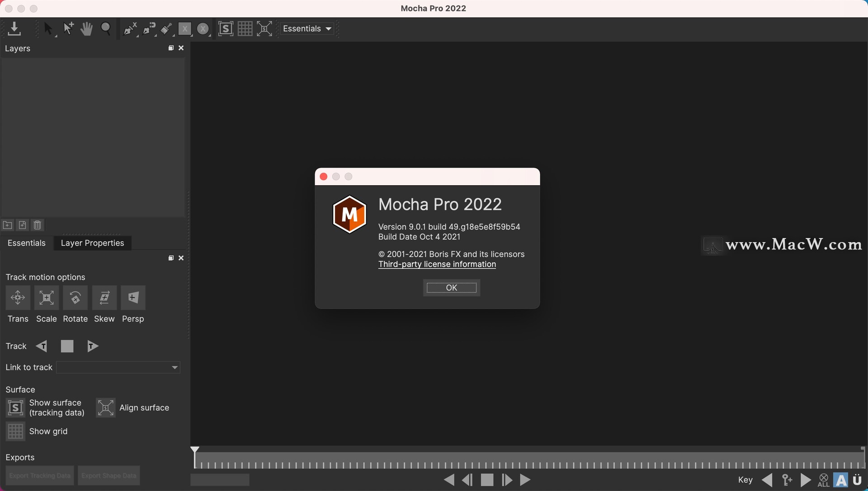Screen dimensions: 868x491
Task: Toggle Show planar surface in toolbar
Action: point(226,28)
